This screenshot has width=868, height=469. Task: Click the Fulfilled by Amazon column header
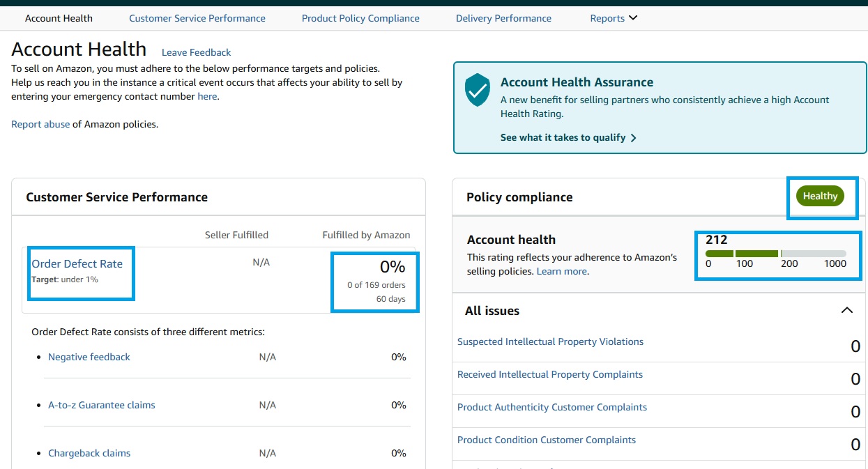click(366, 235)
